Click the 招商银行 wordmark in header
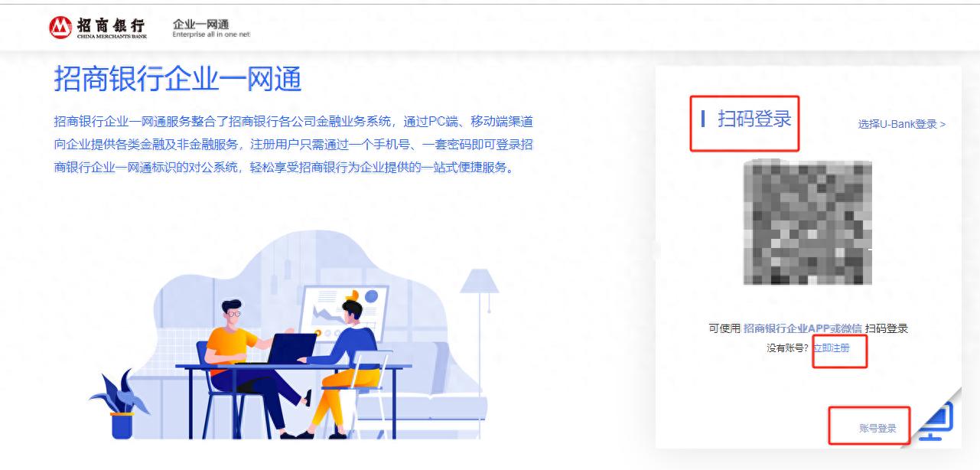The height and width of the screenshot is (470, 980). tap(110, 27)
